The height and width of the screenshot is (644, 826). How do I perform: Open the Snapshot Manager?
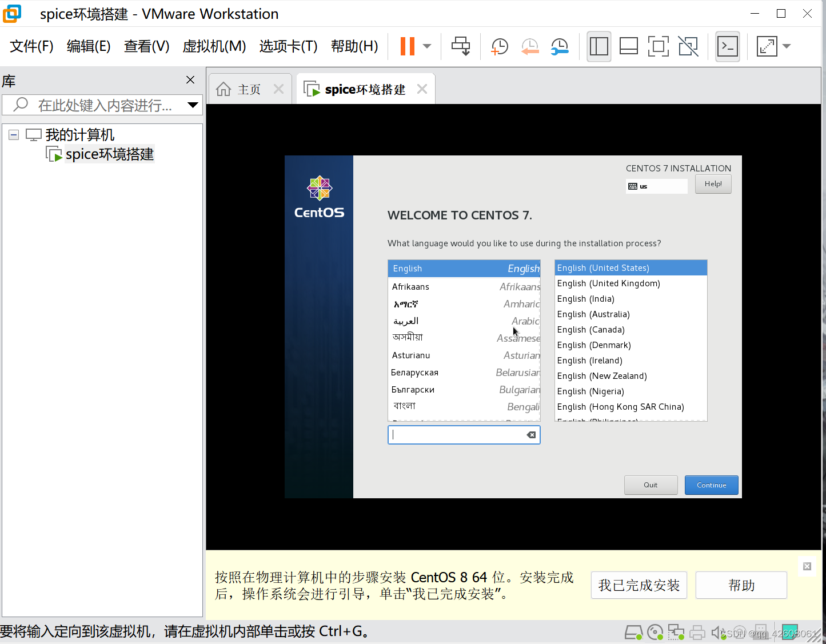(x=559, y=46)
